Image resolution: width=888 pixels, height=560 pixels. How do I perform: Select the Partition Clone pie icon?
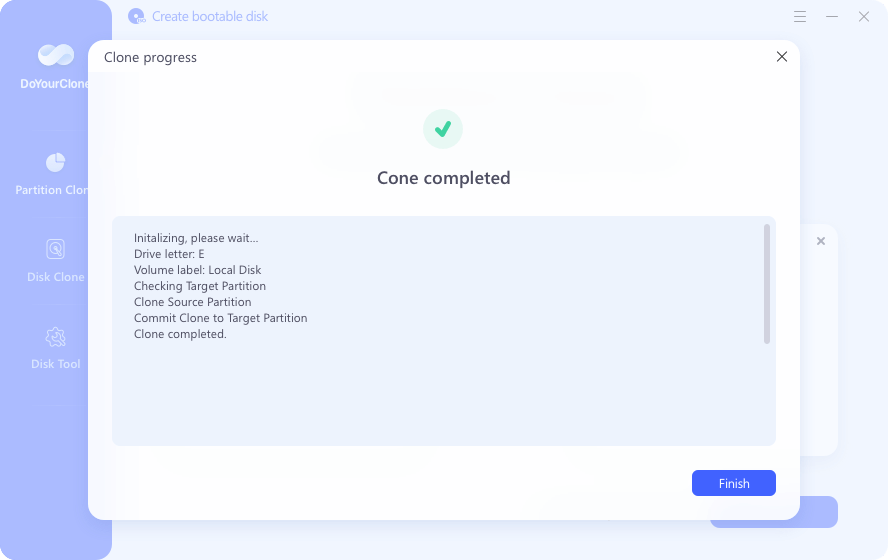click(56, 163)
